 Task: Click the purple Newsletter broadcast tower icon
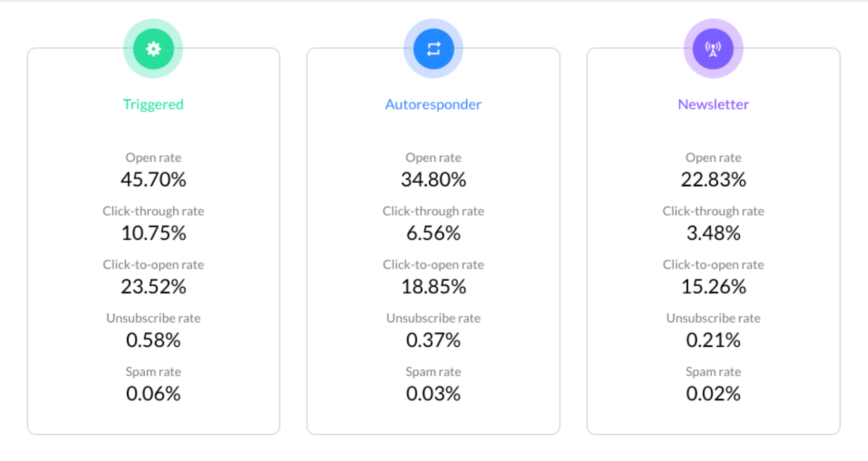pyautogui.click(x=713, y=49)
